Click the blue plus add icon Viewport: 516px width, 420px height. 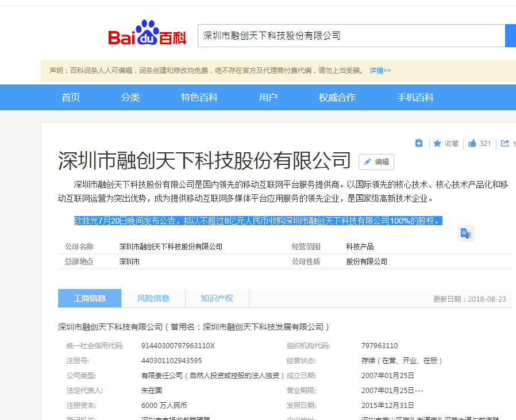418,143
